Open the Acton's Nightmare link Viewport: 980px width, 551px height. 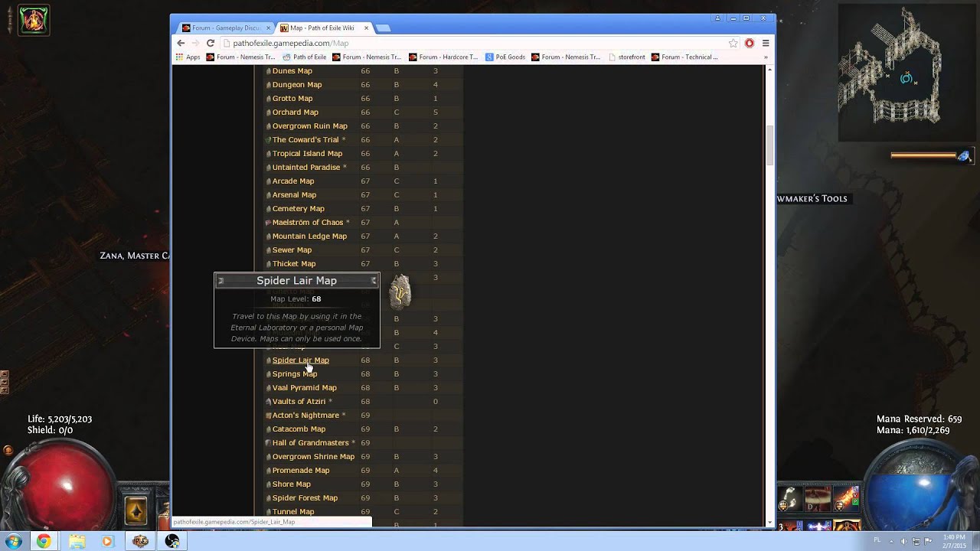[x=305, y=416]
